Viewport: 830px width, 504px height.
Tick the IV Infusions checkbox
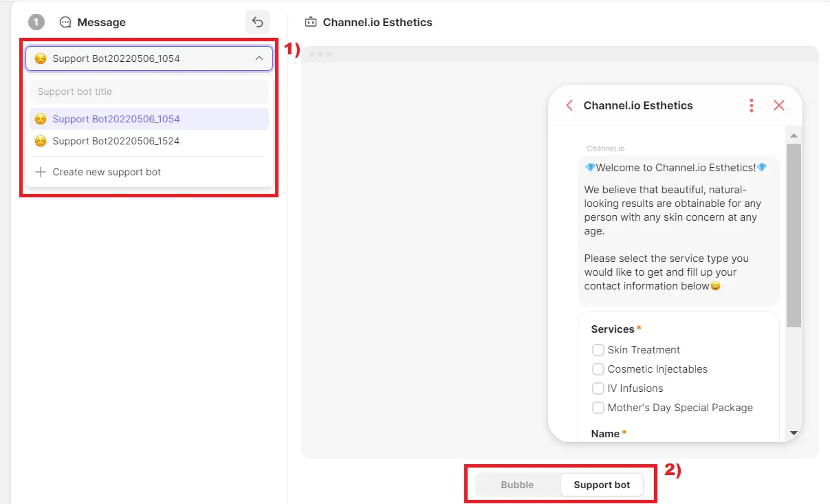pos(598,388)
